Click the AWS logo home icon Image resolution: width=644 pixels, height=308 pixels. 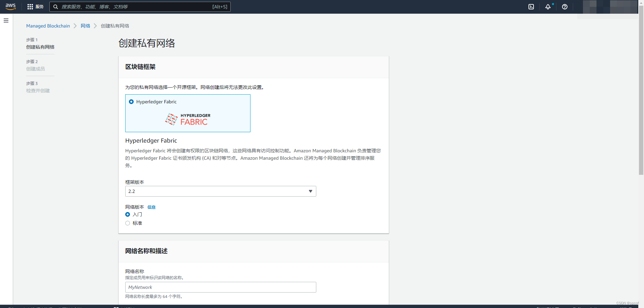[11, 7]
